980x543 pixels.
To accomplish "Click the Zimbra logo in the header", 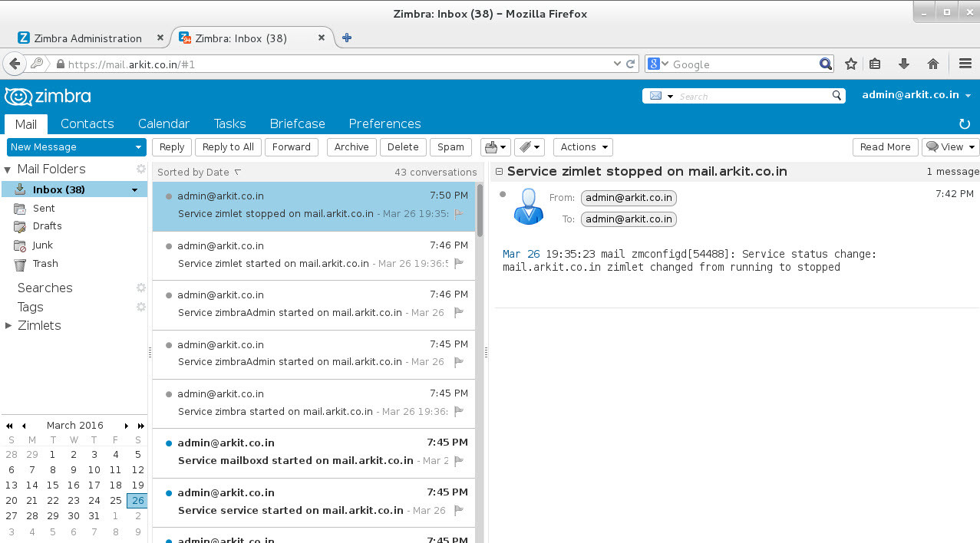I will pos(48,97).
